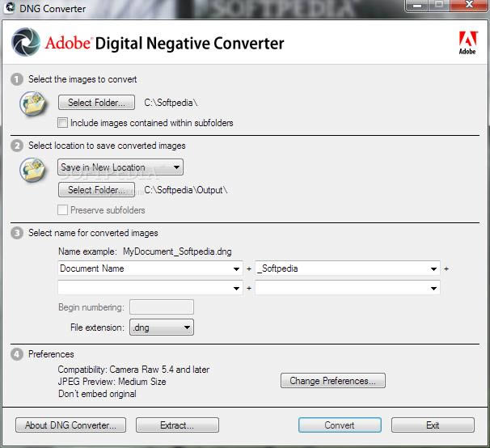Click Select Folder button for output location
Image resolution: width=490 pixels, height=448 pixels.
[x=96, y=190]
